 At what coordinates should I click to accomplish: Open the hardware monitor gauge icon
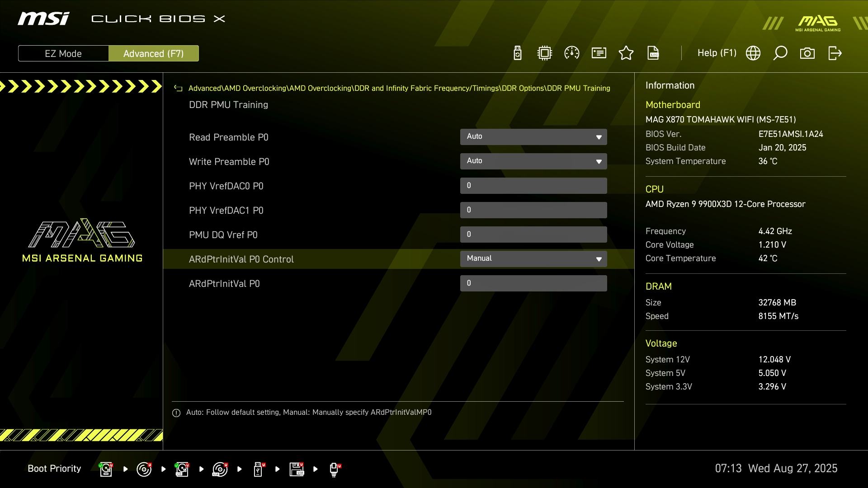click(572, 53)
